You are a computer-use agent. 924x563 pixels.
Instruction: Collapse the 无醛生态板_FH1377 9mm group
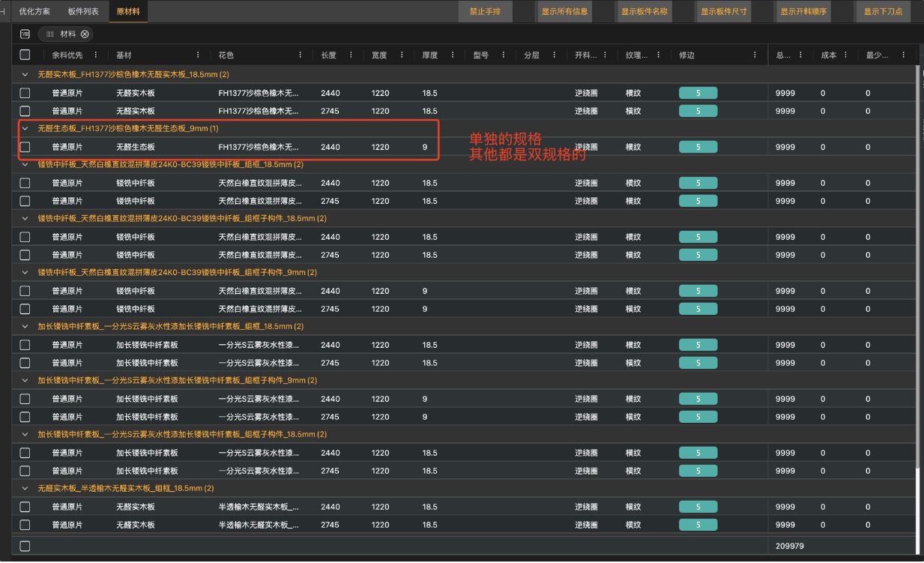tap(25, 128)
